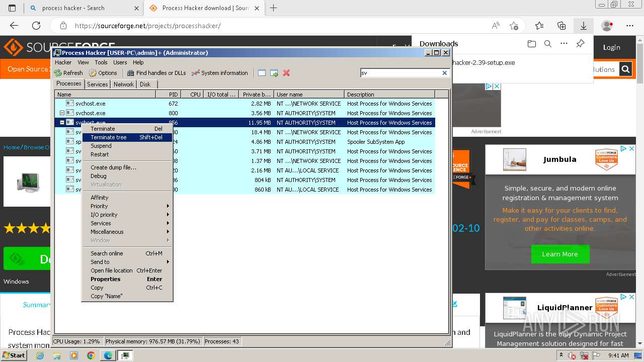
Task: Sort by the Description column header
Action: [x=389, y=95]
